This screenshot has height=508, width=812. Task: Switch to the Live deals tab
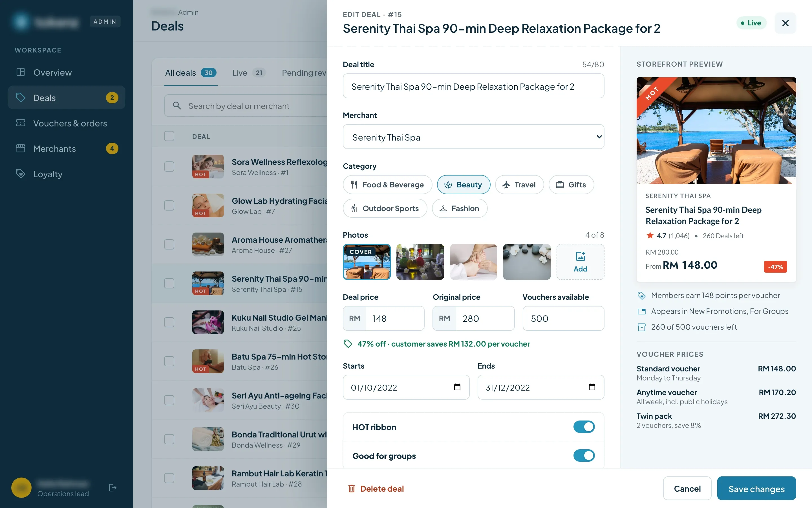pos(249,73)
